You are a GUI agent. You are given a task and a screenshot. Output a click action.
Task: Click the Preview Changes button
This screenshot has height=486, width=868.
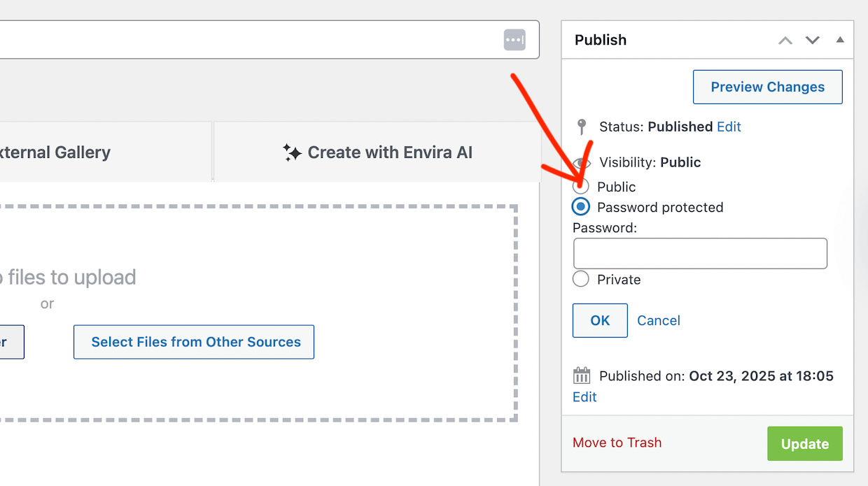(x=768, y=87)
